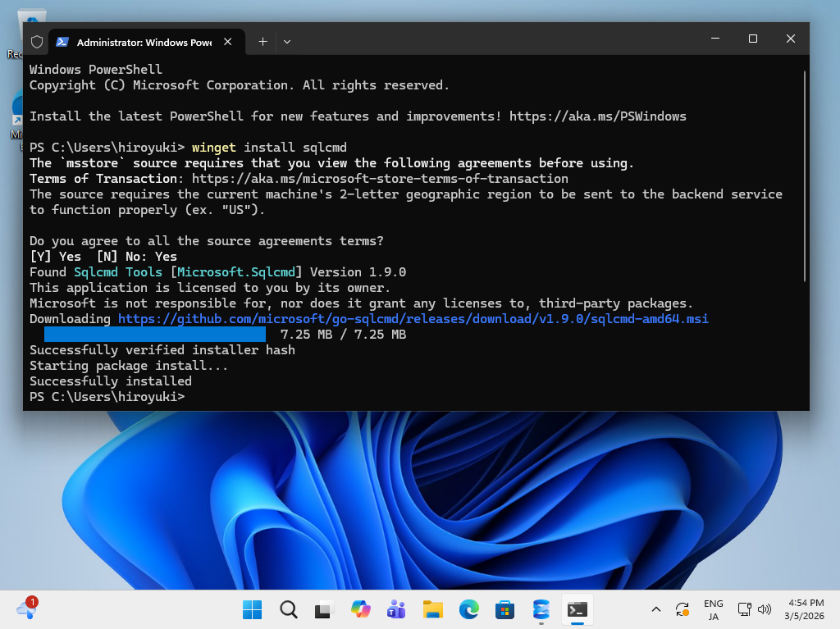Click 'Successfully installed' line

(111, 381)
